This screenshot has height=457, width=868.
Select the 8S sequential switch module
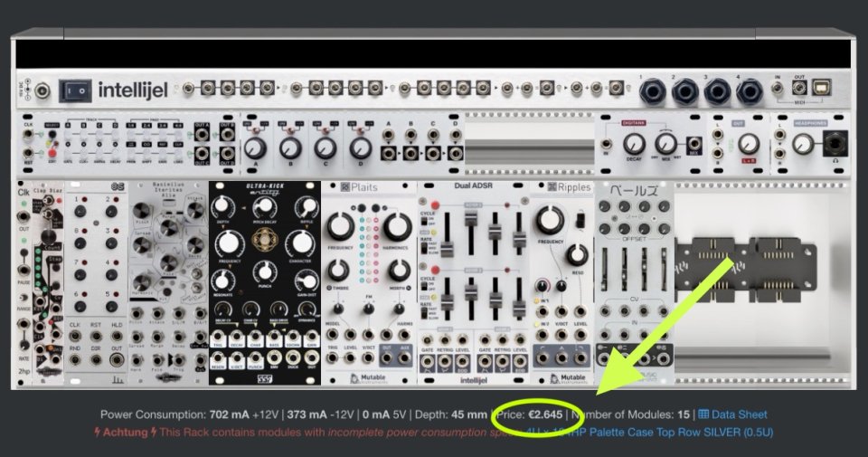tap(97, 282)
